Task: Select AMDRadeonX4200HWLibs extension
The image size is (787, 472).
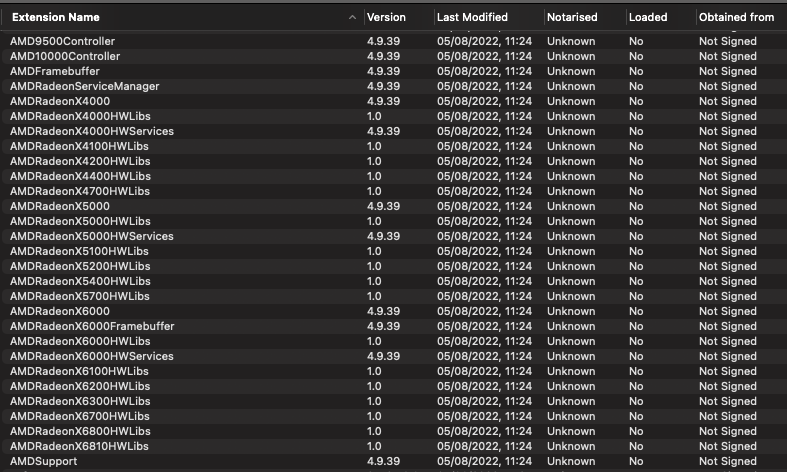Action: [x=394, y=161]
